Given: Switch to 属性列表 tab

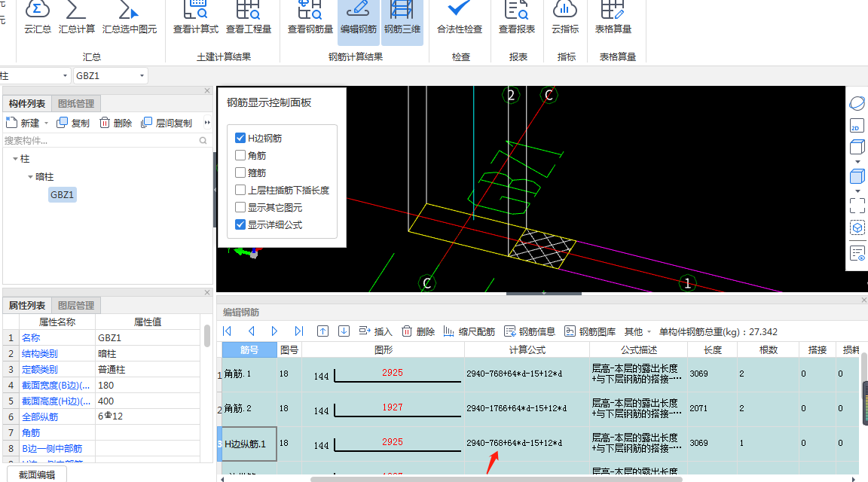Looking at the screenshot, I should [26, 306].
